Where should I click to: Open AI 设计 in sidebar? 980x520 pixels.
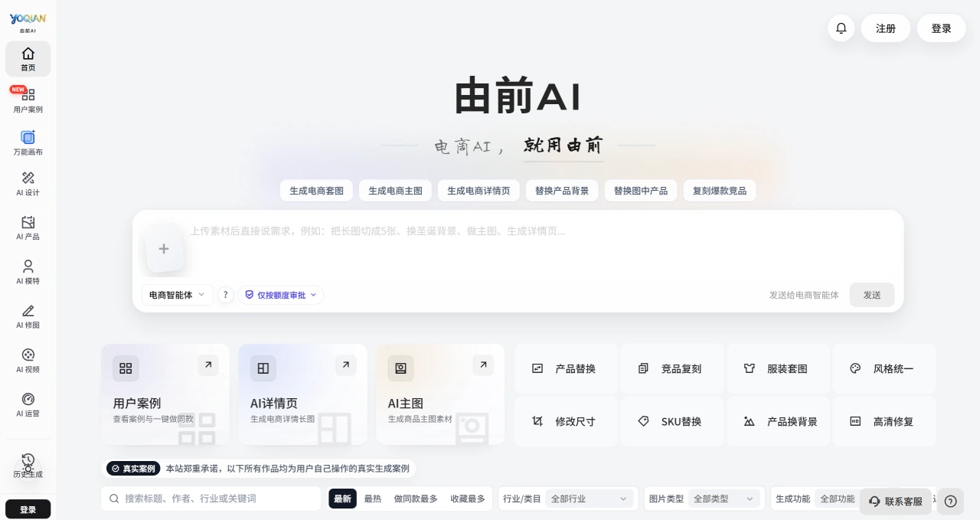click(28, 185)
